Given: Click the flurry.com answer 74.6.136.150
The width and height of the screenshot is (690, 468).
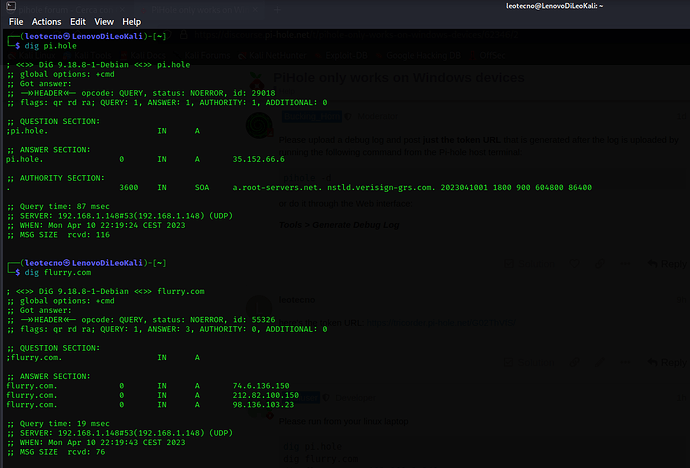Looking at the screenshot, I should [261, 386].
